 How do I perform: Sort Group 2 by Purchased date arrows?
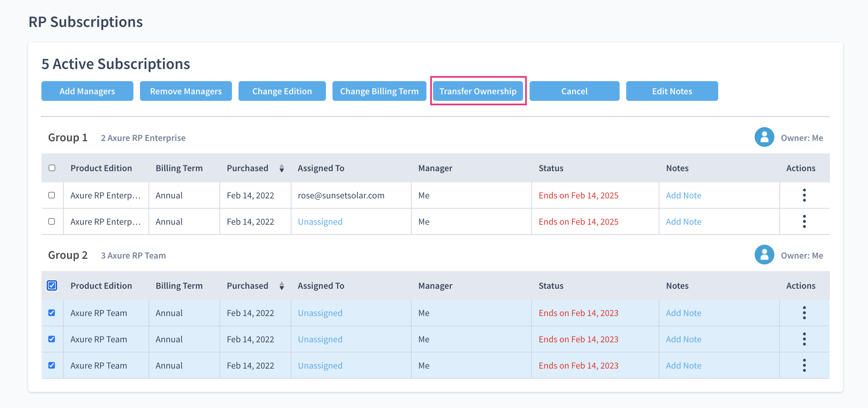click(x=281, y=285)
